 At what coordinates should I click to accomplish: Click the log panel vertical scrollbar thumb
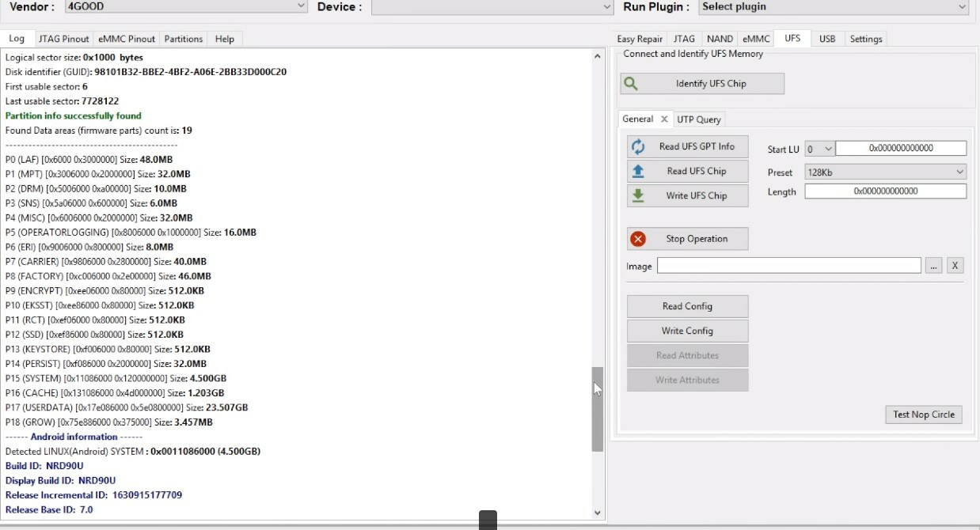[x=598, y=409]
